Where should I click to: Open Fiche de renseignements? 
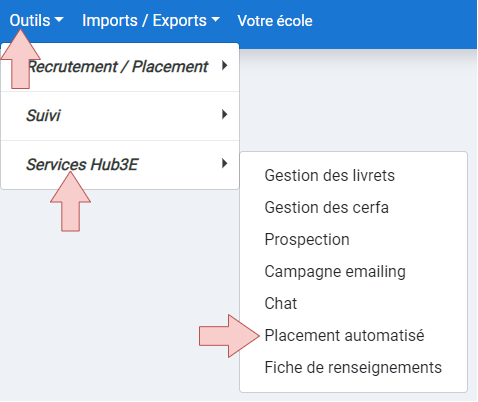(x=353, y=368)
